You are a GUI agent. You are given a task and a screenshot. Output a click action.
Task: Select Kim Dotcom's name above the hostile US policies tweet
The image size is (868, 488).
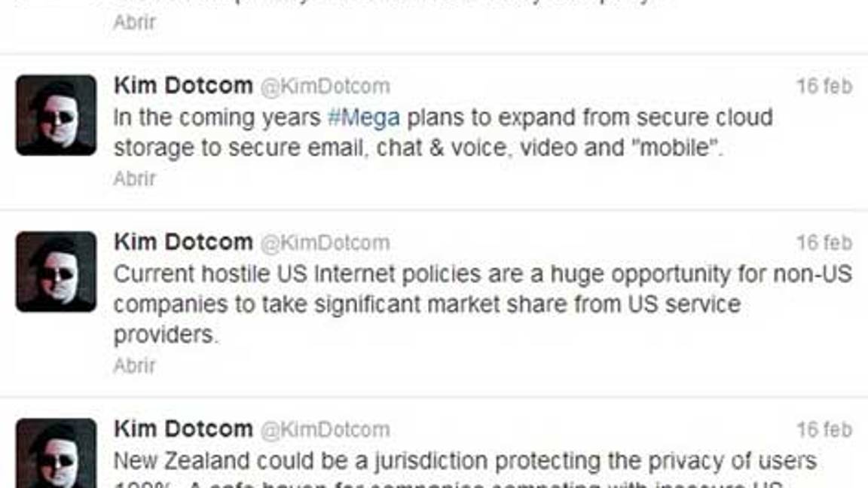tap(183, 242)
